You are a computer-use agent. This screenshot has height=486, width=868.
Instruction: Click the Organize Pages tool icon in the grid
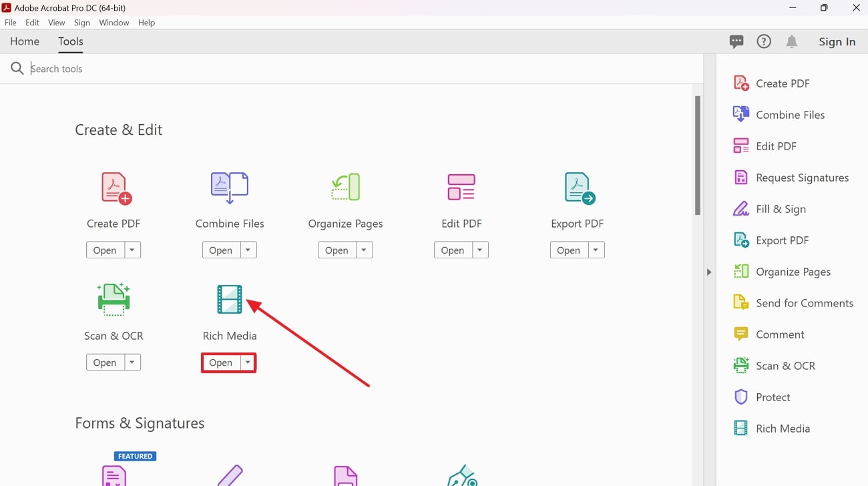click(x=346, y=188)
